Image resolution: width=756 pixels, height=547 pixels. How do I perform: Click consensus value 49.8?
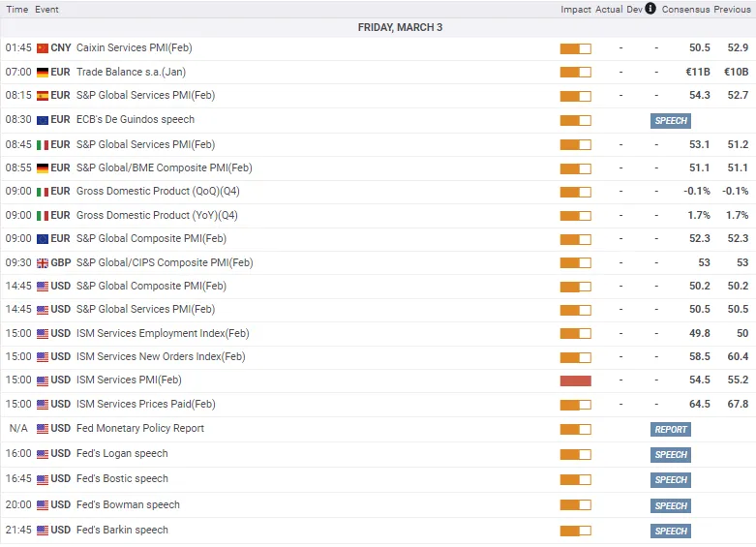point(700,333)
